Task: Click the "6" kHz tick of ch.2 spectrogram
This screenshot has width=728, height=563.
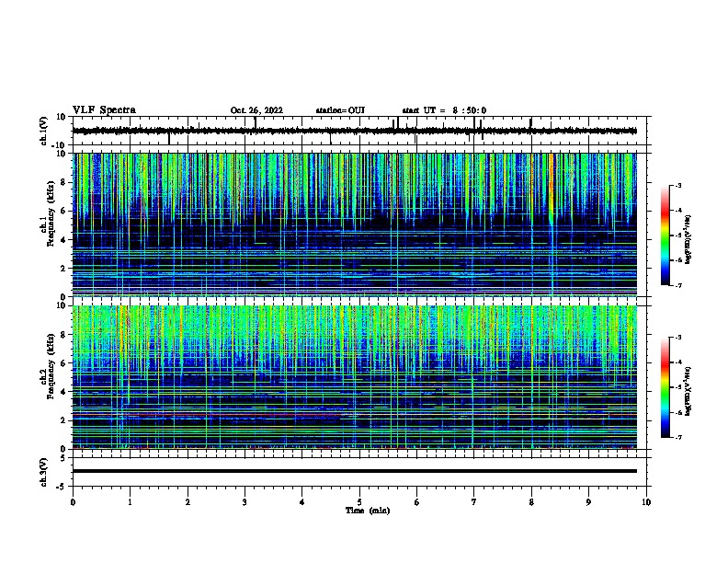Action: click(64, 363)
